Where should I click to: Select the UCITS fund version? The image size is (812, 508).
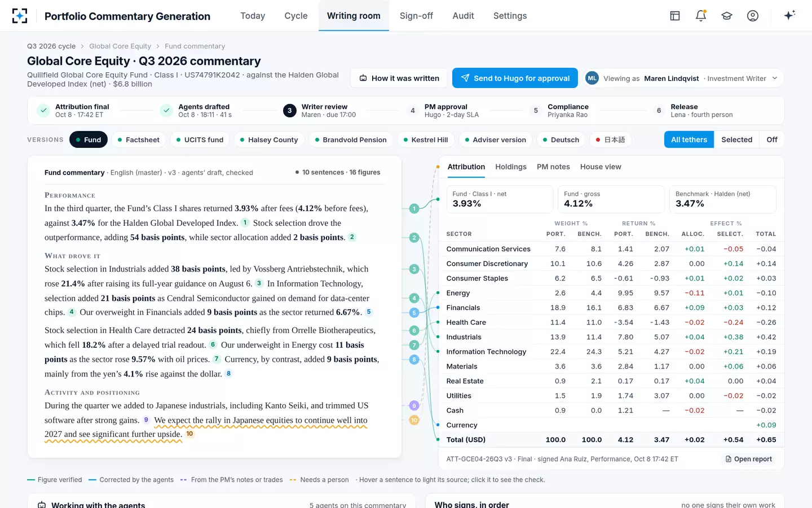click(x=200, y=139)
